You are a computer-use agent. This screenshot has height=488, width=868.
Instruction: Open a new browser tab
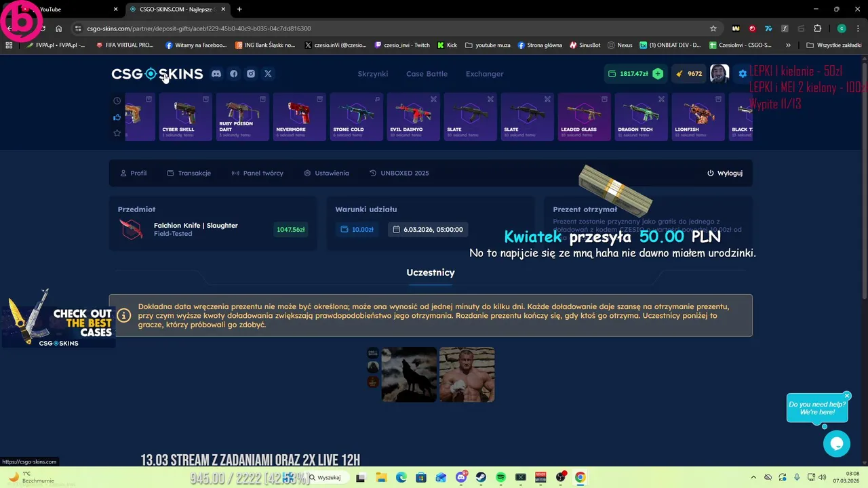239,9
